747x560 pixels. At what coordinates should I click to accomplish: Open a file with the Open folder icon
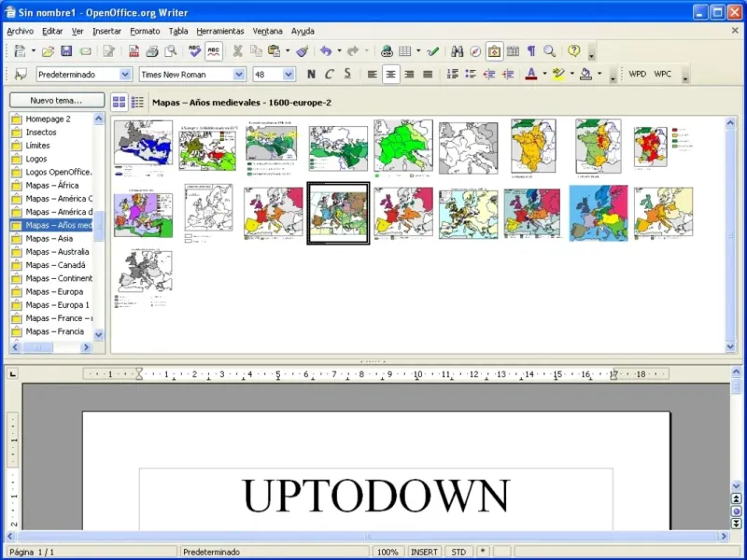coord(48,51)
